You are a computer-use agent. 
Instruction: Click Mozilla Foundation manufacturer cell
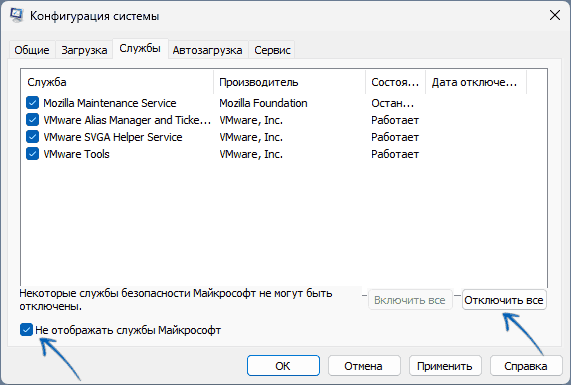click(x=263, y=103)
